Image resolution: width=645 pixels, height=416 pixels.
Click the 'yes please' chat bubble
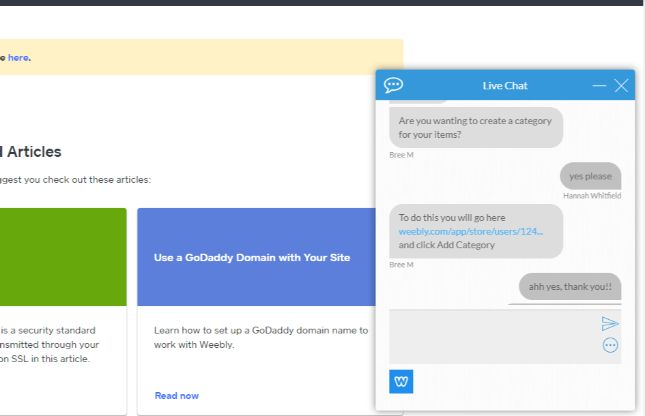[x=590, y=176]
